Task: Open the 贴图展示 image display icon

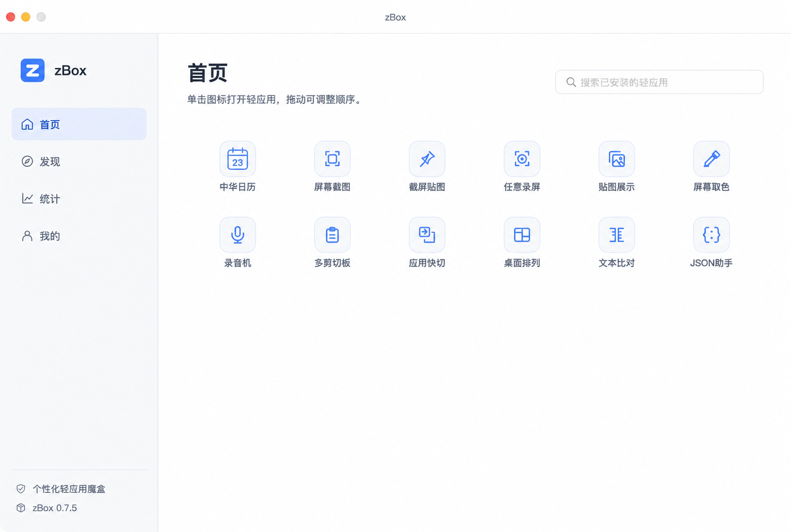Action: tap(617, 159)
